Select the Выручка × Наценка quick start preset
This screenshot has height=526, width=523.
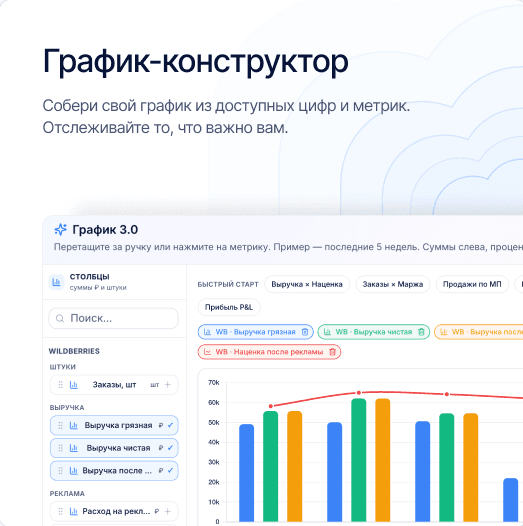pyautogui.click(x=307, y=284)
